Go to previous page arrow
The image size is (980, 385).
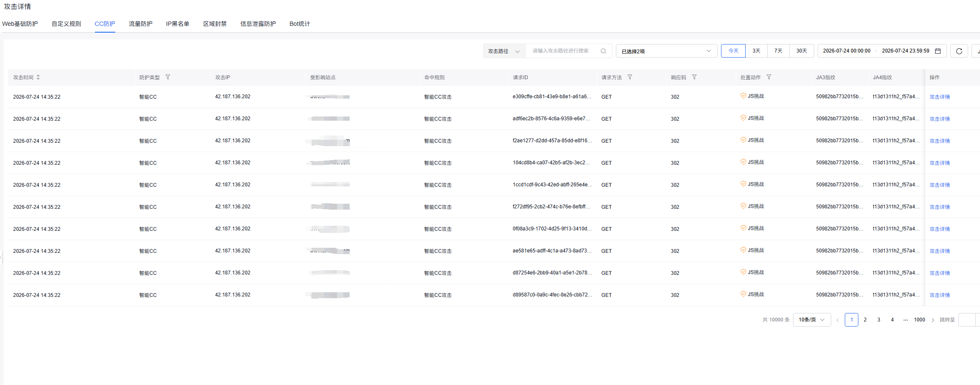point(838,320)
